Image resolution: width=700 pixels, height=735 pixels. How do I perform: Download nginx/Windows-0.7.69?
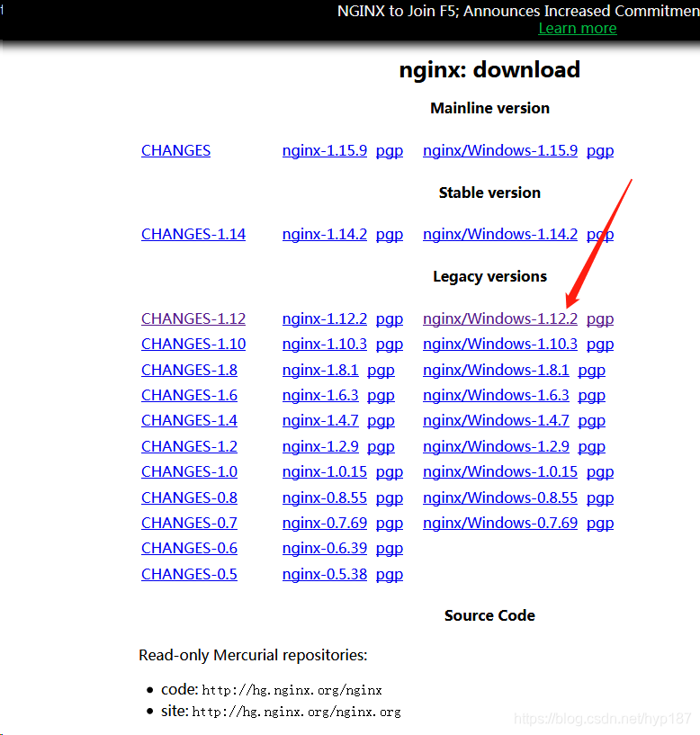(x=499, y=523)
